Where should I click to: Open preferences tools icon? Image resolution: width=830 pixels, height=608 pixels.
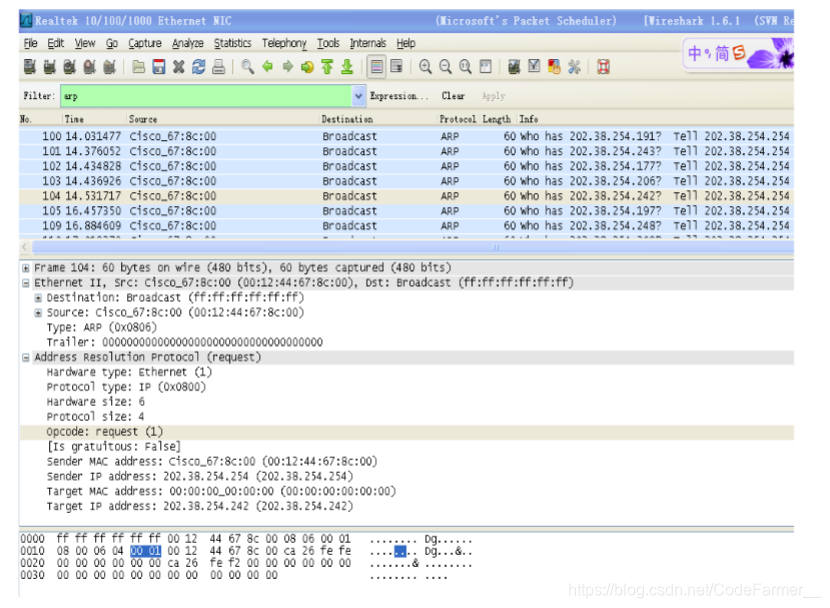[574, 67]
